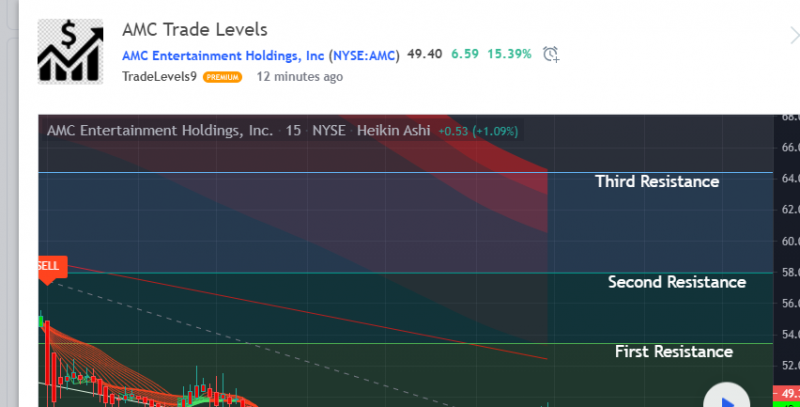Open the NYSE:AMC ticker link
The image size is (800, 407).
pyautogui.click(x=364, y=55)
